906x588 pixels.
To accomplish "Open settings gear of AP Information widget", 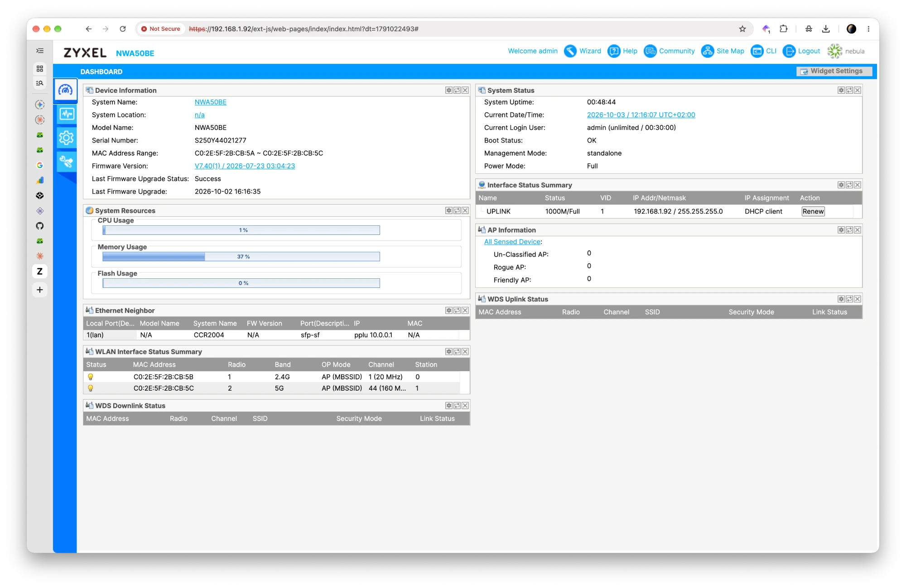I will (x=841, y=230).
